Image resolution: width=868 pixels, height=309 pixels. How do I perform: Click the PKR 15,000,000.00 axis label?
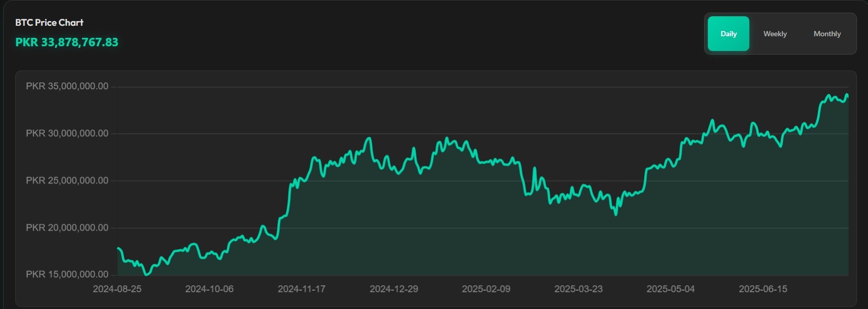(67, 274)
